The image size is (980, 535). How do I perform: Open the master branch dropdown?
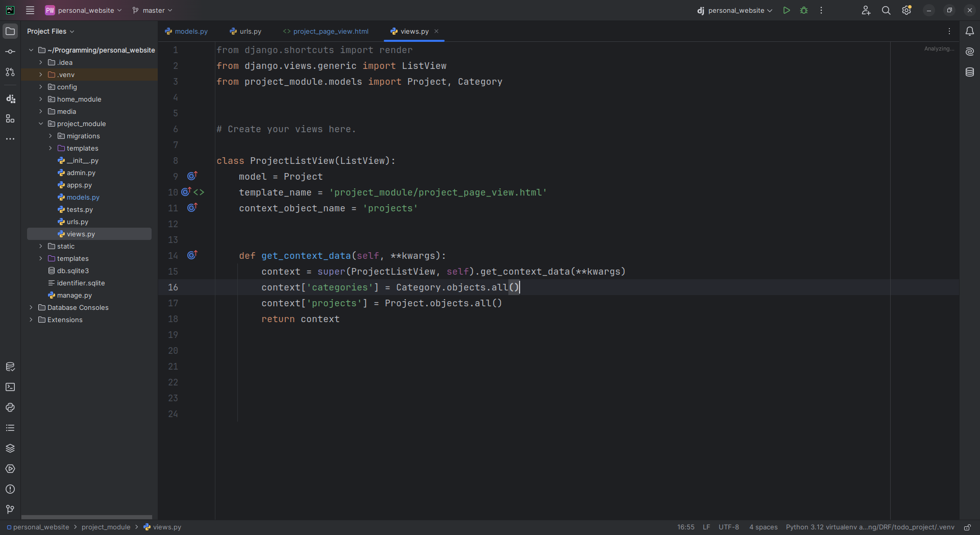153,10
